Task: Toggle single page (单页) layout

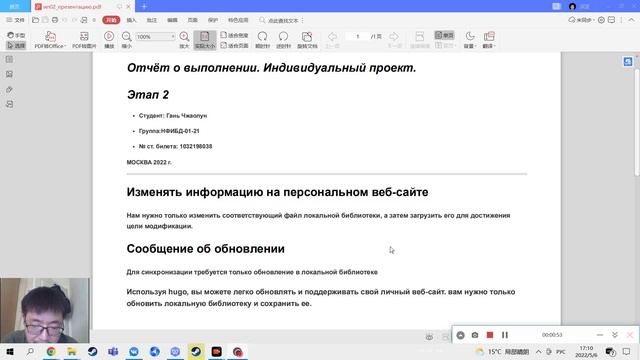Action: click(x=444, y=35)
